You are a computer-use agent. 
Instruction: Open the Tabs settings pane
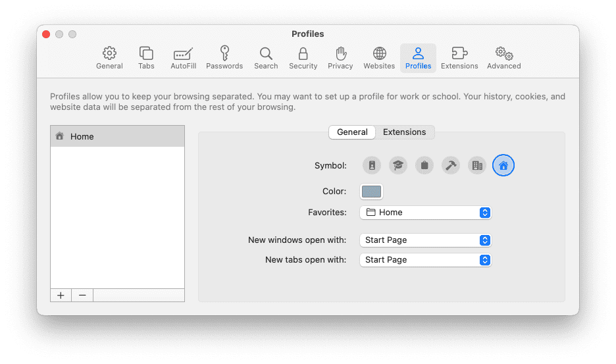tap(146, 58)
